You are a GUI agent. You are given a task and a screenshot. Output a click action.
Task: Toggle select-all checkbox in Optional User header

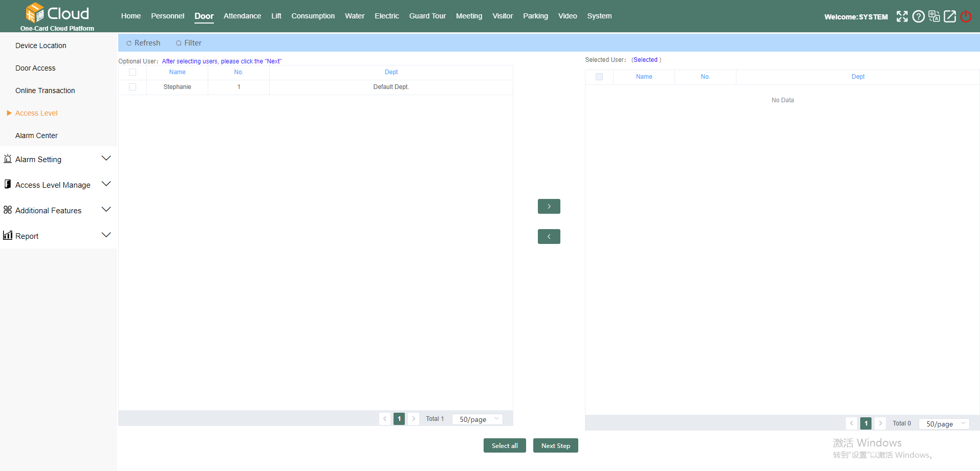tap(133, 72)
